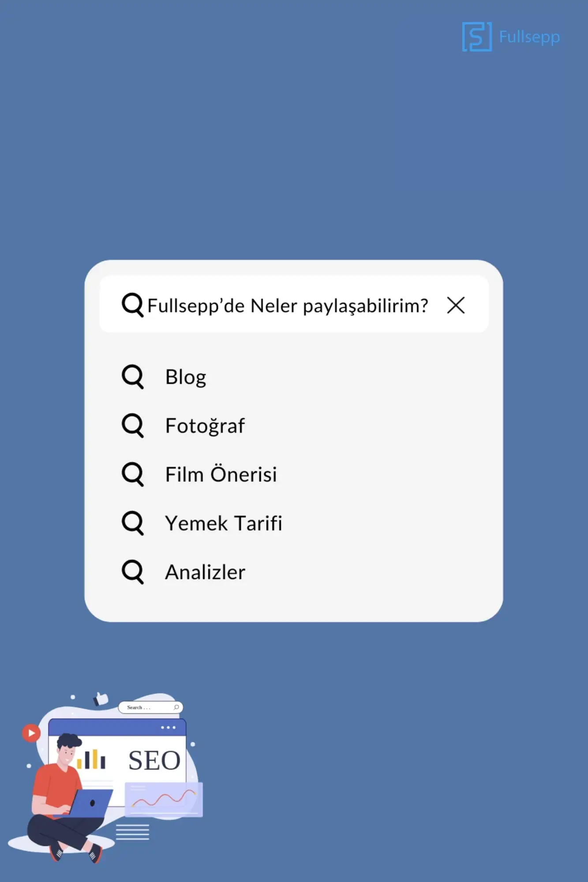Screen dimensions: 588x882
Task: Click the Fullsepp brand name text
Action: click(x=529, y=37)
